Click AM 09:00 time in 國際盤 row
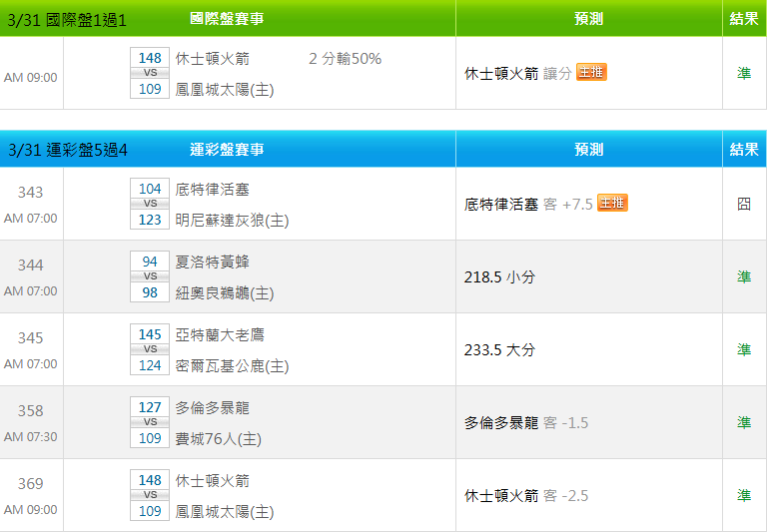Screen dimensions: 767x532 click(30, 78)
